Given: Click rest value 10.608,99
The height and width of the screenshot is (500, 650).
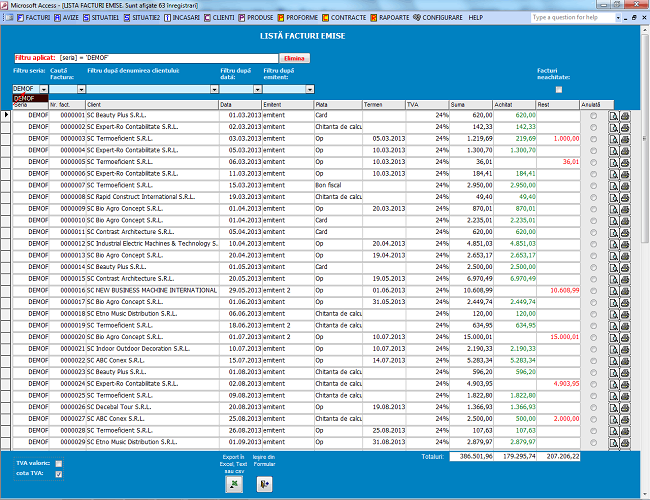Looking at the screenshot, I should (558, 291).
